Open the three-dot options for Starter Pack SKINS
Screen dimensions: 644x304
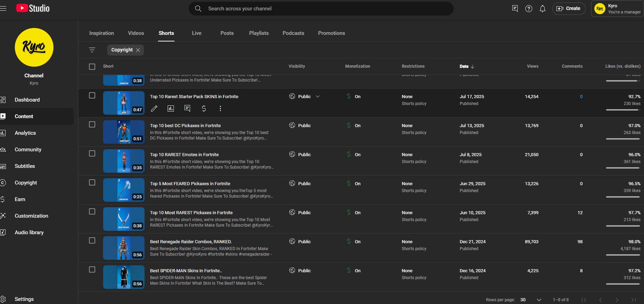click(220, 108)
